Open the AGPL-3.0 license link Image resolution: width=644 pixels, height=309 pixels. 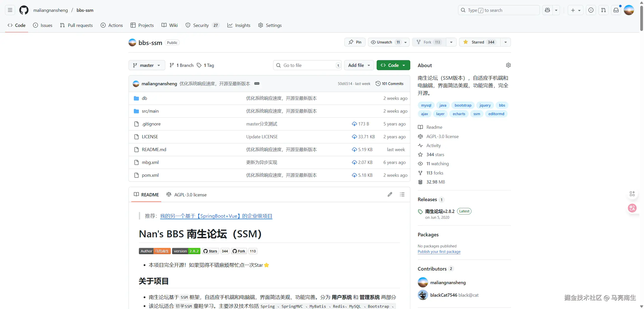click(442, 136)
